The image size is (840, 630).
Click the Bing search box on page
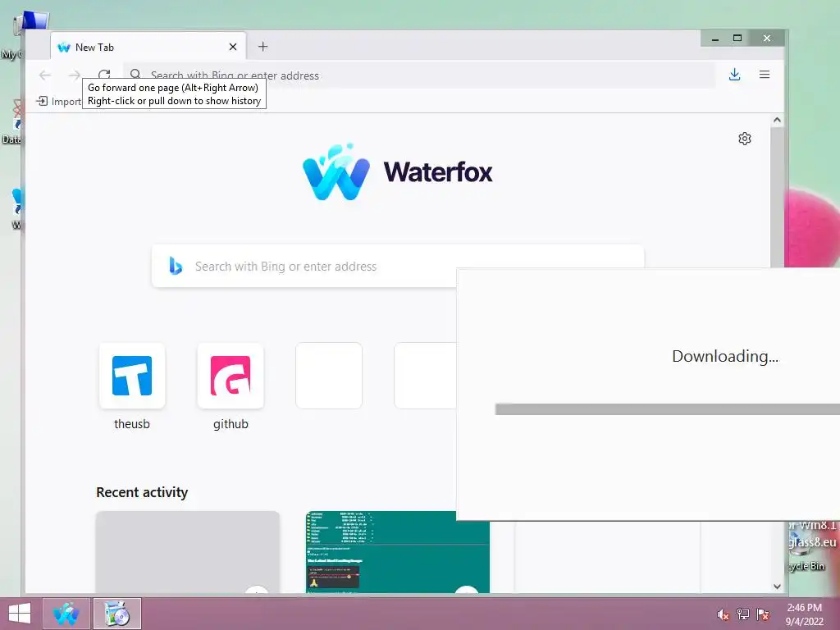pos(398,267)
